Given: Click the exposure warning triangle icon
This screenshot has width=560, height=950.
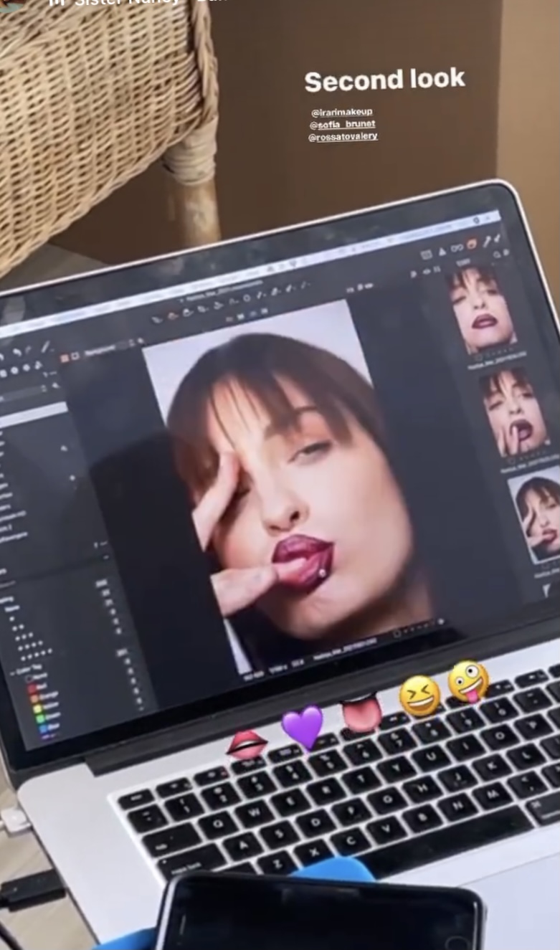Looking at the screenshot, I should pyautogui.click(x=442, y=252).
